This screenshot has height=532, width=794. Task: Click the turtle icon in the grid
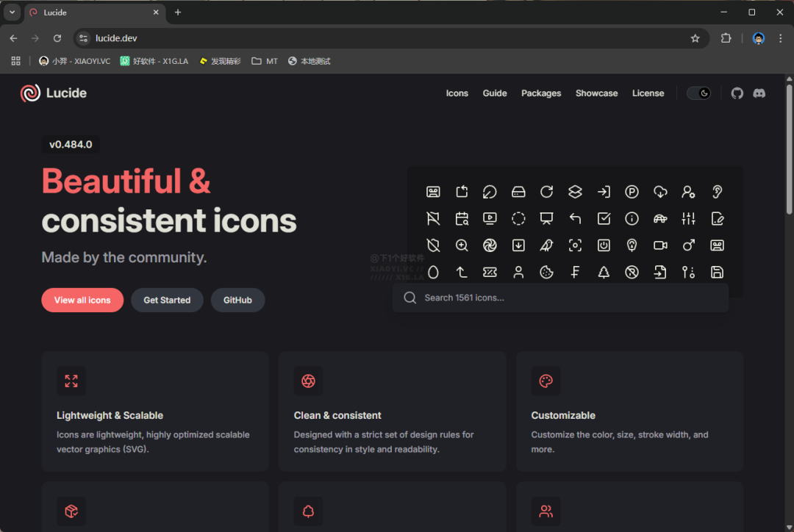click(660, 218)
